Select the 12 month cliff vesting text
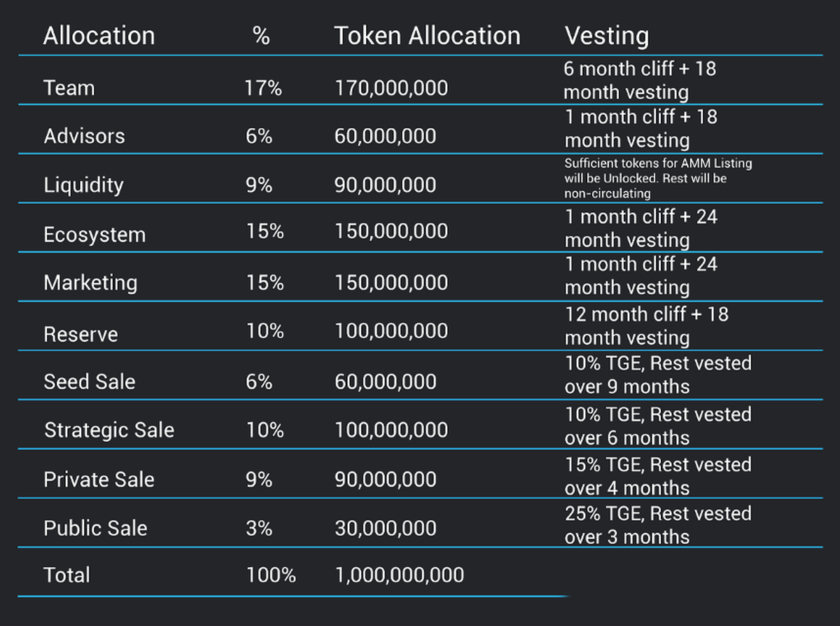 coord(646,326)
